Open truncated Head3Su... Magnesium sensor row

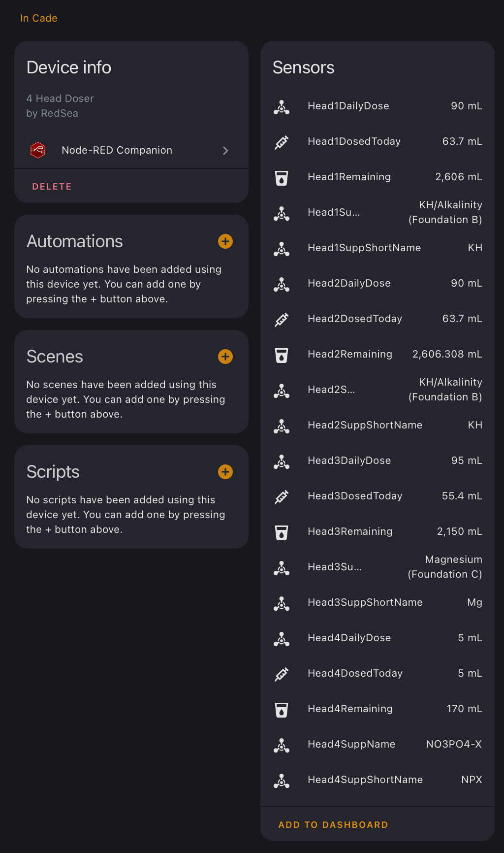[378, 567]
